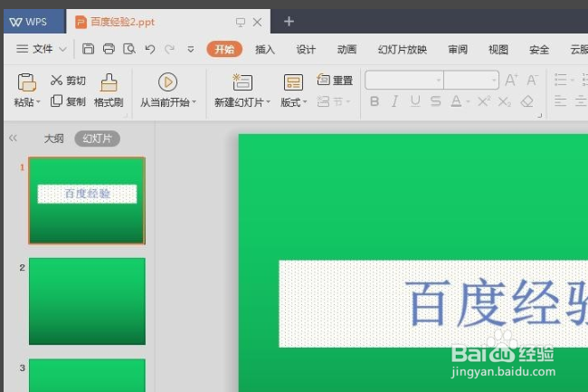
Task: Start slideshow from current slide
Action: tap(167, 81)
